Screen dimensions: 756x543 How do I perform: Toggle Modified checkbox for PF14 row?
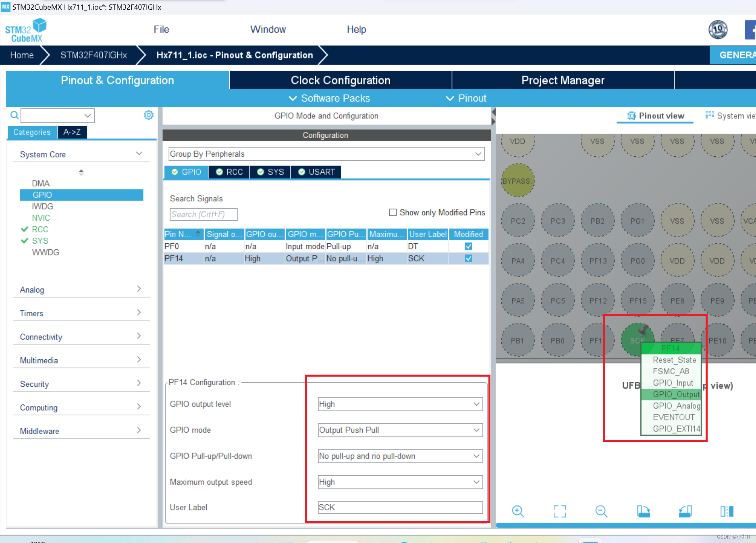[468, 258]
